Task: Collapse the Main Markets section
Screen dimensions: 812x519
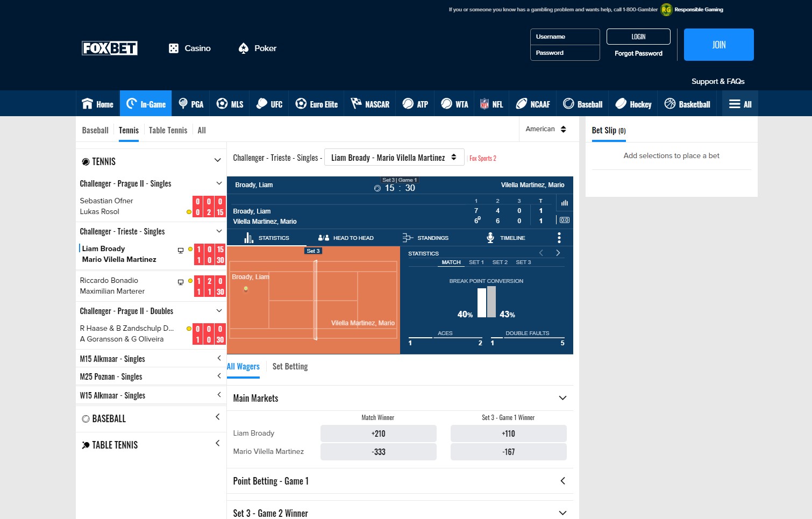Action: (562, 398)
